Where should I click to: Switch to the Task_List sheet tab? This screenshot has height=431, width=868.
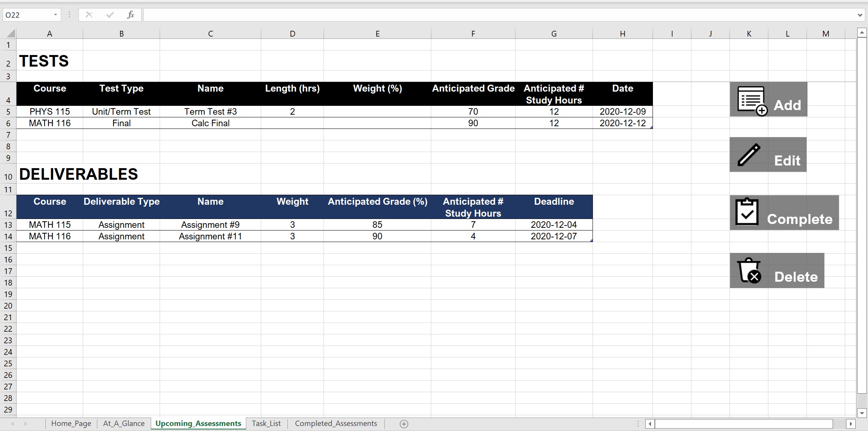[x=266, y=423]
